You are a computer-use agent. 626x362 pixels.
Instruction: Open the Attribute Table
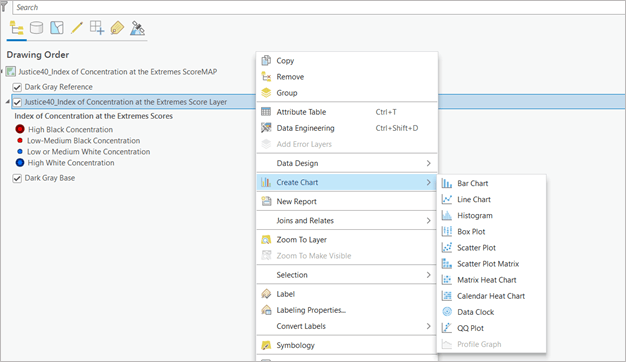click(347, 112)
